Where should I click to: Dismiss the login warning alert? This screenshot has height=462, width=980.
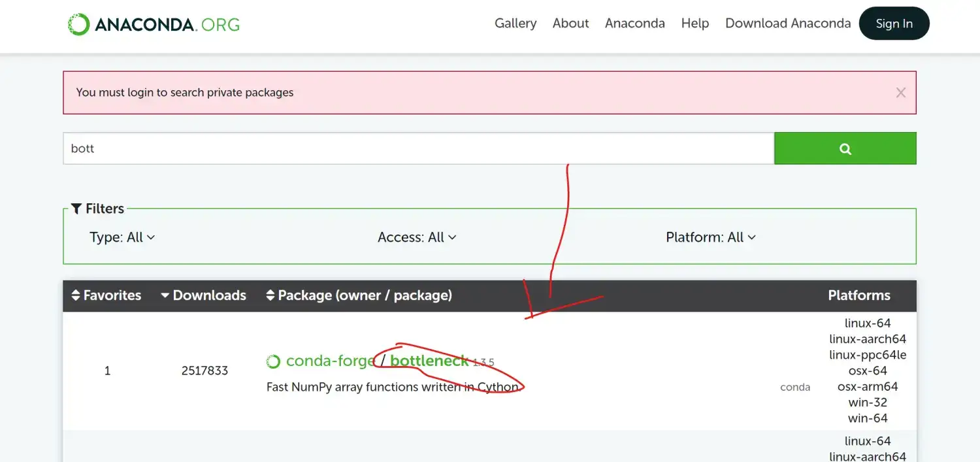[x=901, y=93]
